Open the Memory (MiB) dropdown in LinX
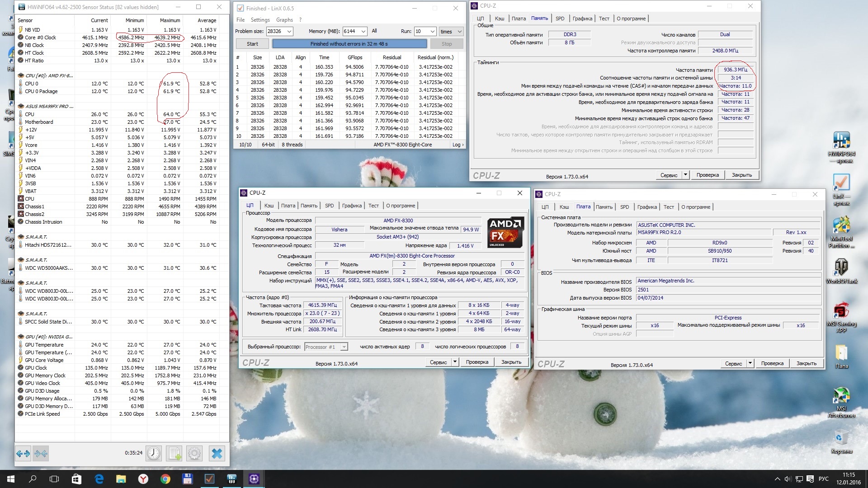The image size is (868, 488). tap(363, 31)
